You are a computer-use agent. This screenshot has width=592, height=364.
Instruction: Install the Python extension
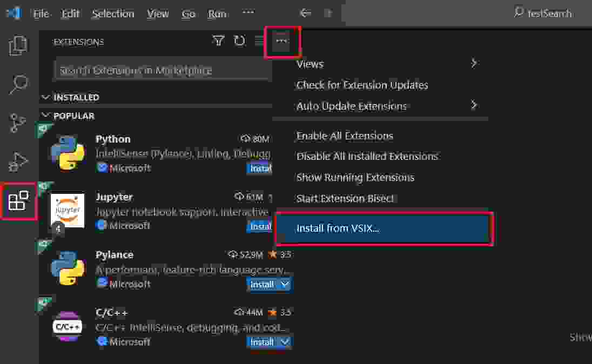coord(260,168)
